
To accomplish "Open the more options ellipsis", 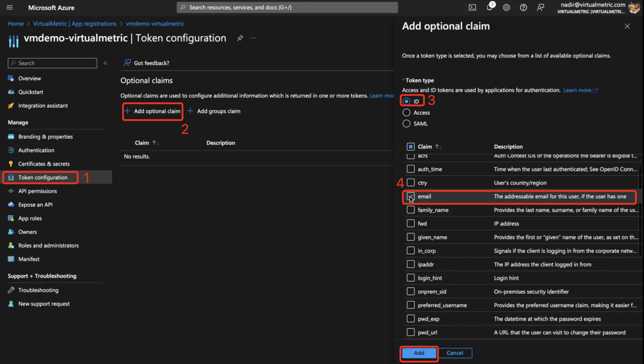I will click(254, 38).
